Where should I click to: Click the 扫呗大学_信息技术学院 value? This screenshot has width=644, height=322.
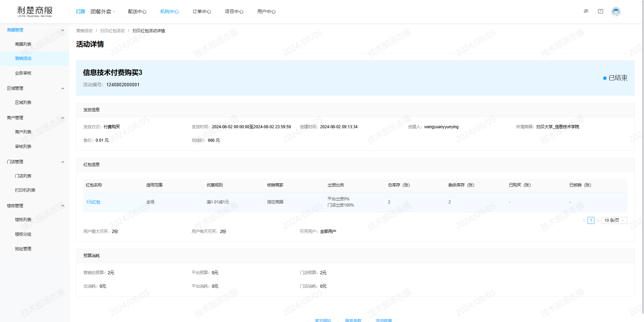click(x=557, y=127)
